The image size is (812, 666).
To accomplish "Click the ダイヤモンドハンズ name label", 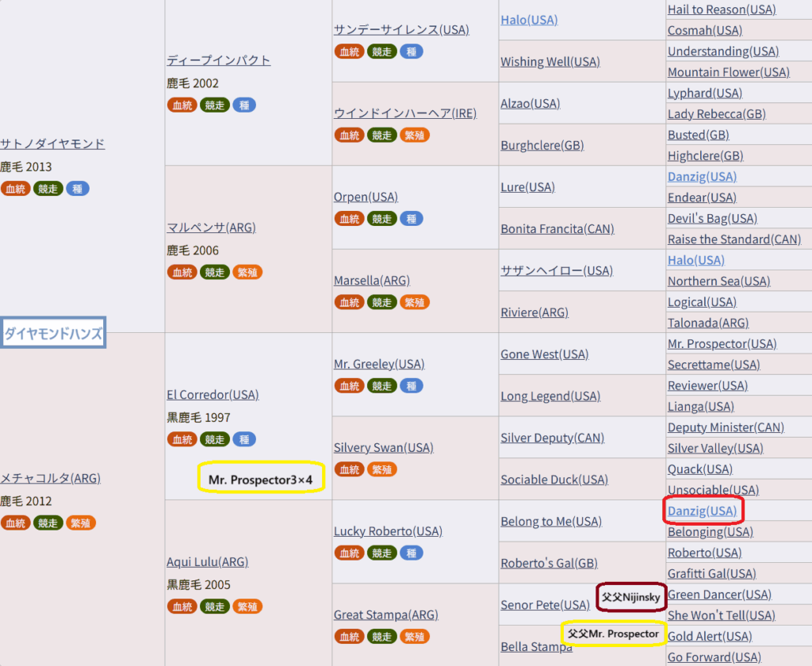I will click(x=53, y=334).
